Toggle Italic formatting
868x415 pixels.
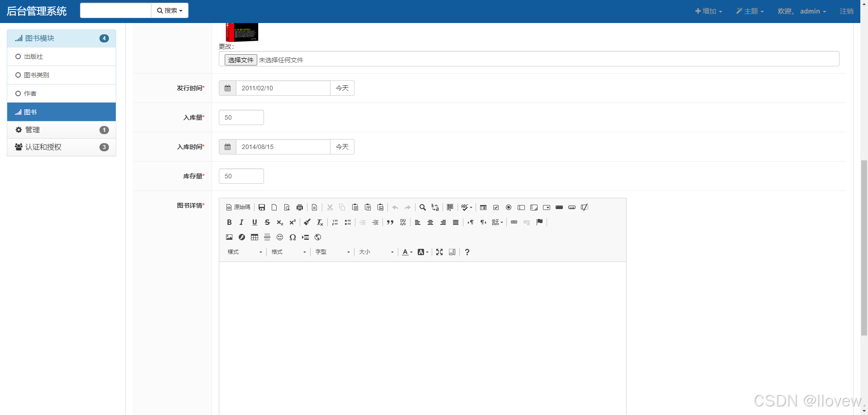242,222
